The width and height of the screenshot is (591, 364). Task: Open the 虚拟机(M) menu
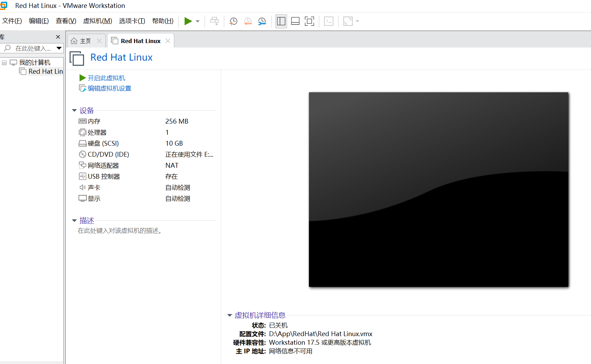(98, 21)
